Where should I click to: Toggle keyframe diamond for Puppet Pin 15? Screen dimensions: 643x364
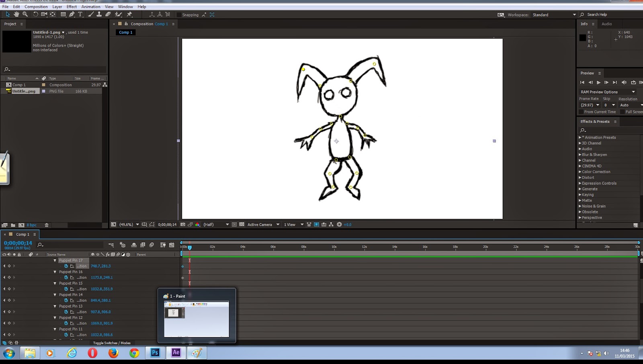(9, 289)
